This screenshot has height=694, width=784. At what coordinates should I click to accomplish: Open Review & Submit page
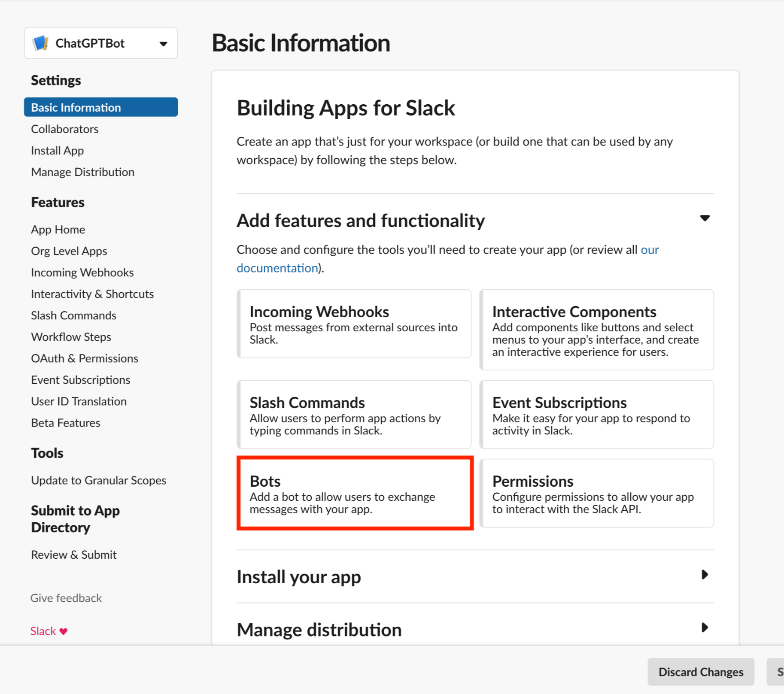pos(74,555)
